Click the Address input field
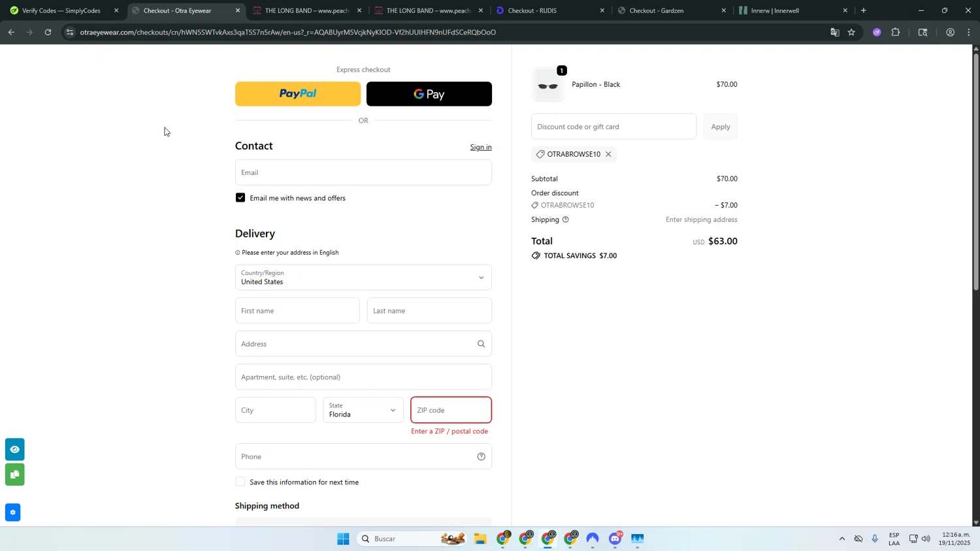Screen dimensions: 980x551 [x=363, y=344]
